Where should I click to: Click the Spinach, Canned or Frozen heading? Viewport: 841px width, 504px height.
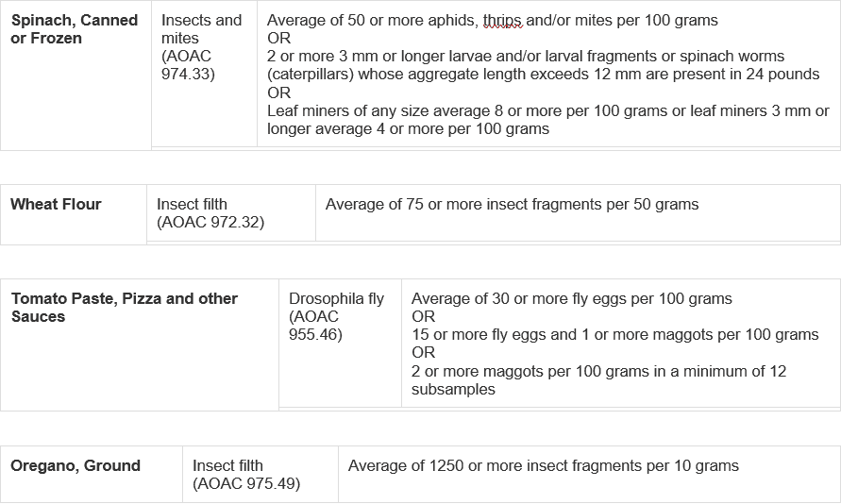[74, 29]
